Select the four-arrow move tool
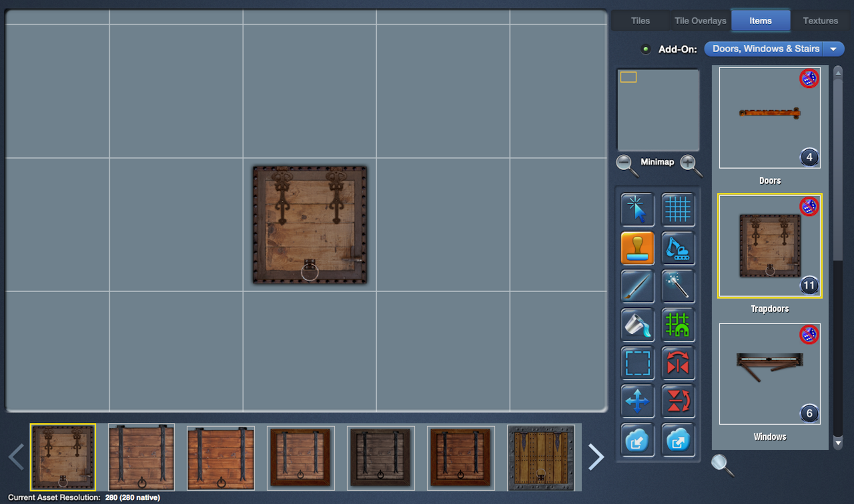 [637, 401]
